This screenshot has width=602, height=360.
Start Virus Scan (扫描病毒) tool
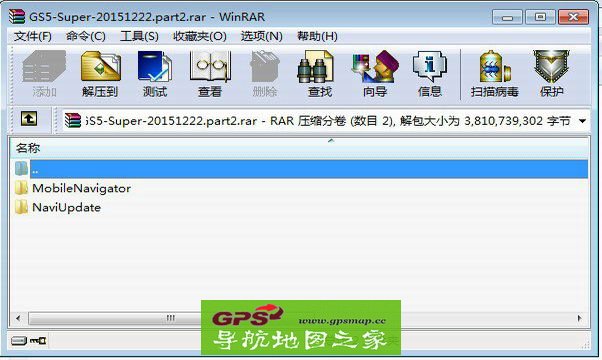[x=494, y=74]
